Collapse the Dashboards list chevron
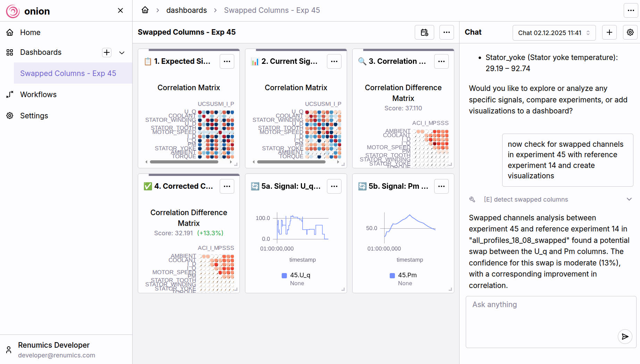Screen dimensions: 640x364 [122, 52]
